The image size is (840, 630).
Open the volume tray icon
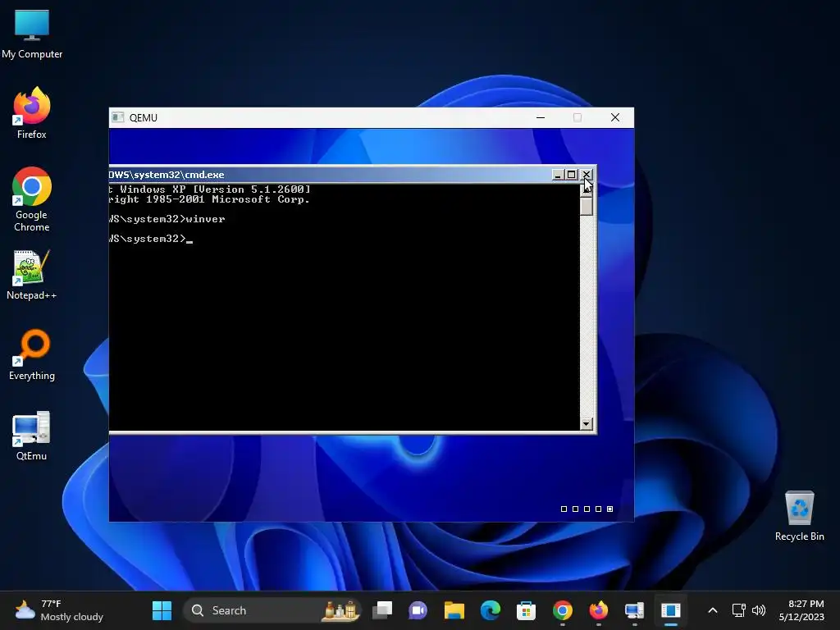[759, 610]
